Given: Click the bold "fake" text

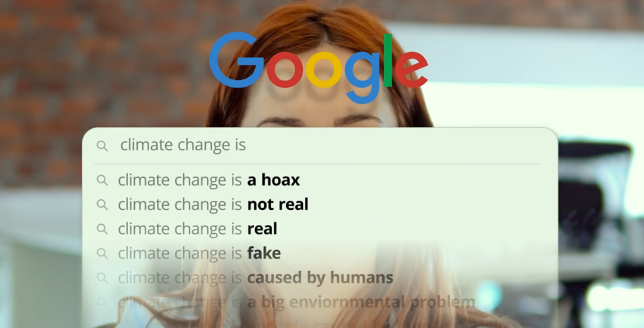Looking at the screenshot, I should coord(264,253).
